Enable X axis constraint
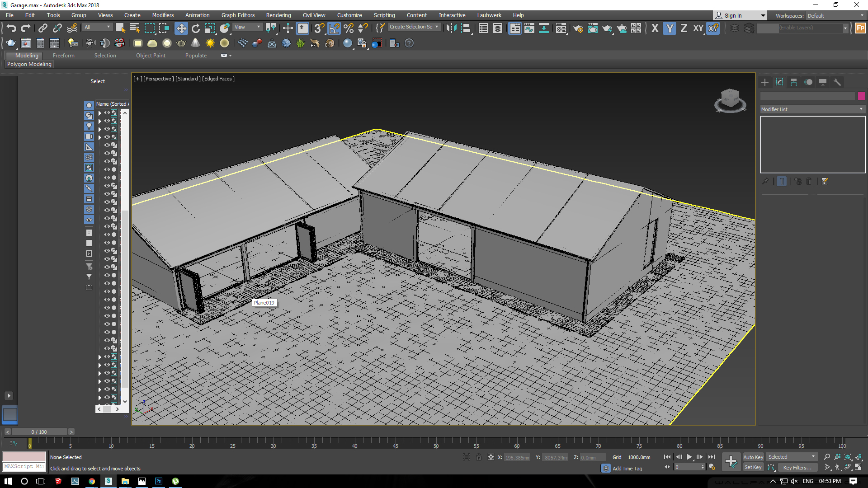Viewport: 868px width, 488px height. coord(655,28)
